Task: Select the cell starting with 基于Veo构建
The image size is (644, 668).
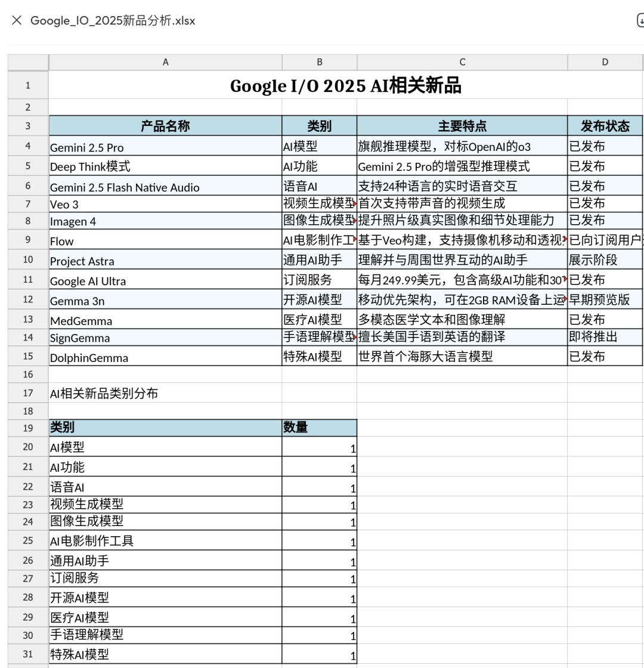Action: tap(462, 239)
